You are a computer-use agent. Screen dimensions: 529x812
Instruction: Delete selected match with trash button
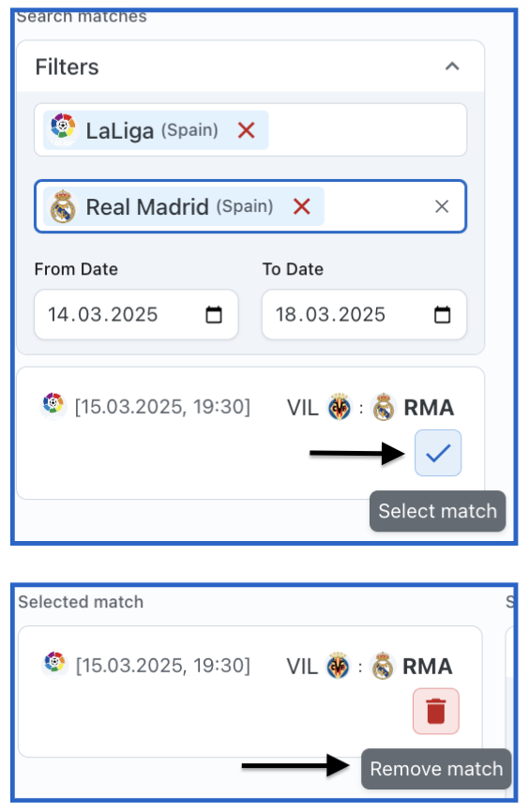click(x=436, y=711)
